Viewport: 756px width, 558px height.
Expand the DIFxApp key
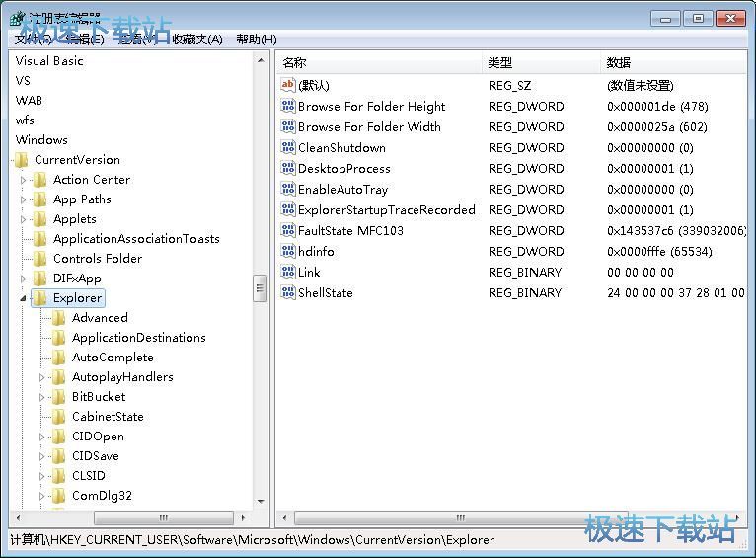coord(23,279)
